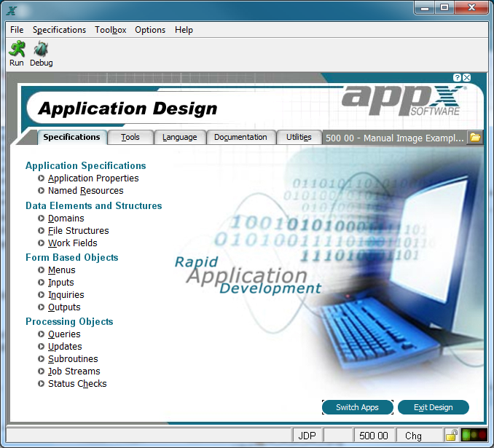Click the arrow bullet beside Job Streams
Screen dimensions: 494x448
pos(41,371)
